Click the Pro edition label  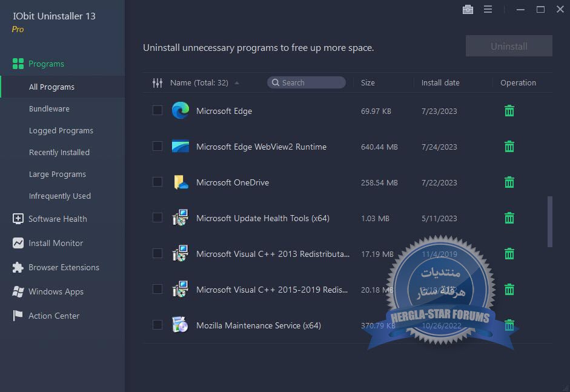[x=18, y=30]
